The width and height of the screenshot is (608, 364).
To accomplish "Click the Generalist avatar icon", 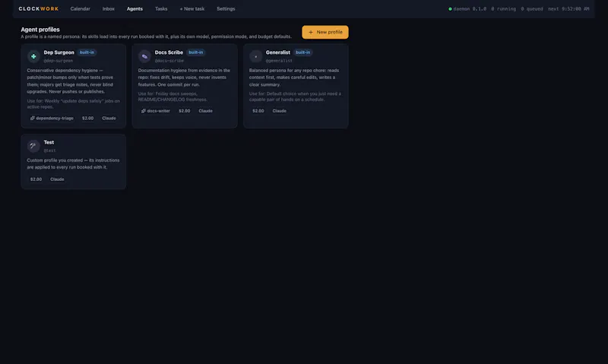I will (255, 56).
